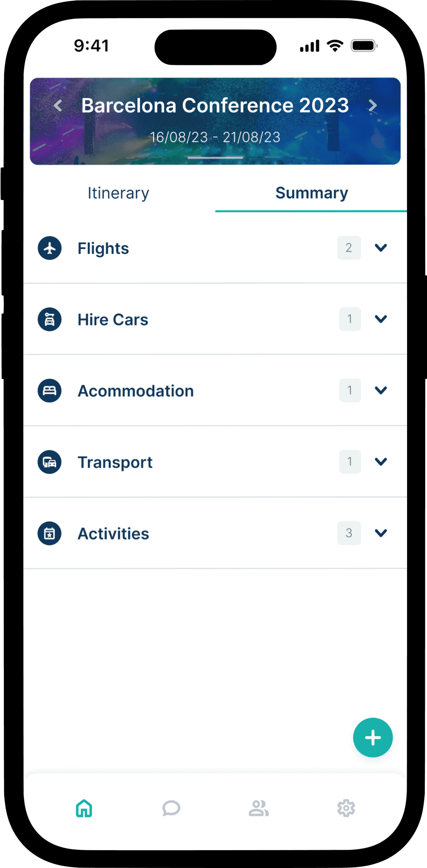The image size is (427, 868).
Task: Open the people tab in bottom bar
Action: coord(259,808)
